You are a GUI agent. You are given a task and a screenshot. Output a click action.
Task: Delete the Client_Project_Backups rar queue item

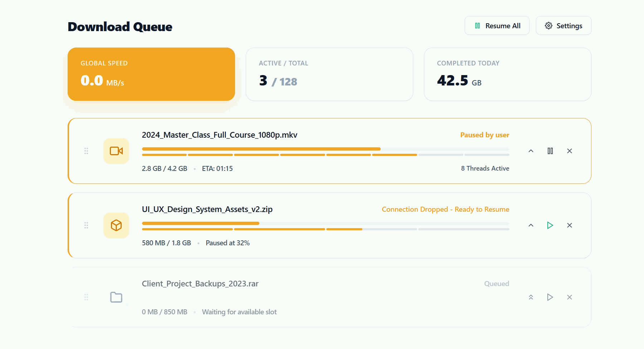tap(569, 297)
